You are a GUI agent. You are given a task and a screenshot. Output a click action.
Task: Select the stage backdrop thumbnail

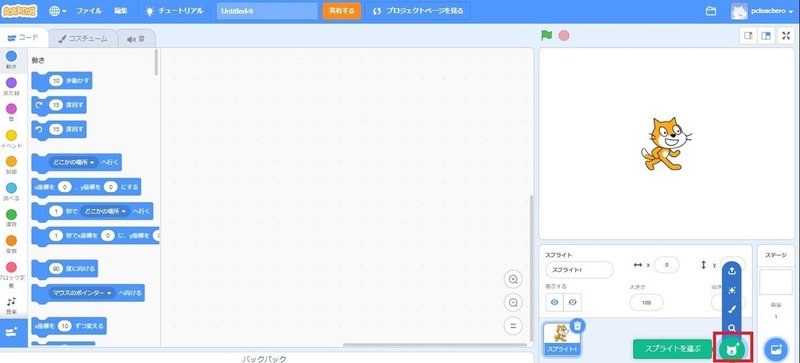coord(776,282)
